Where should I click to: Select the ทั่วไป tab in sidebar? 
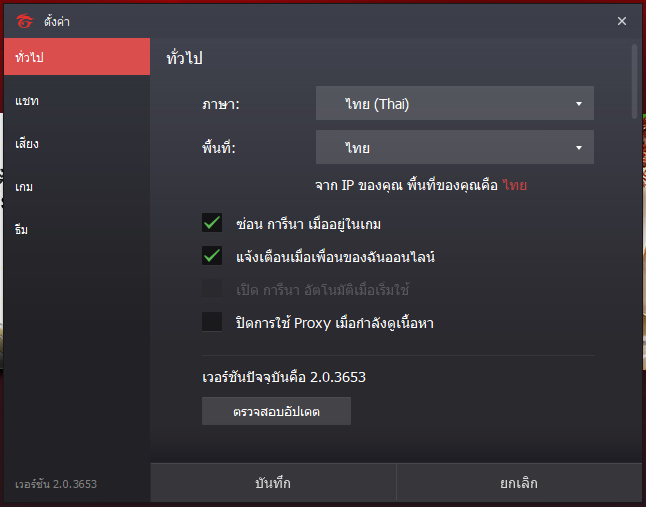click(x=77, y=57)
